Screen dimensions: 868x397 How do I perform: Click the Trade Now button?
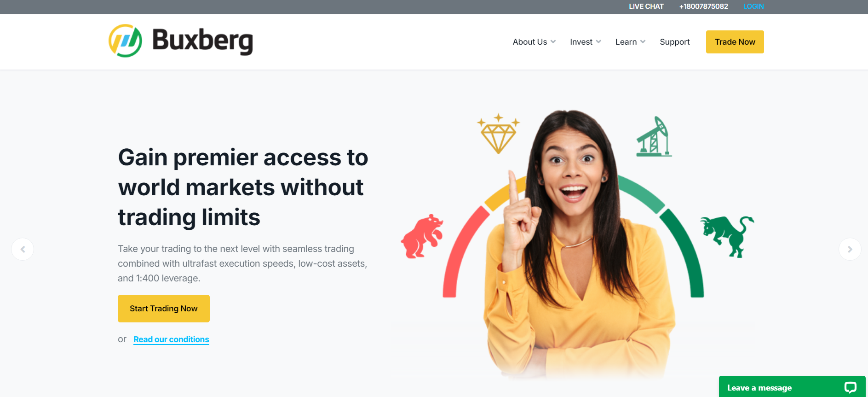[x=735, y=42]
